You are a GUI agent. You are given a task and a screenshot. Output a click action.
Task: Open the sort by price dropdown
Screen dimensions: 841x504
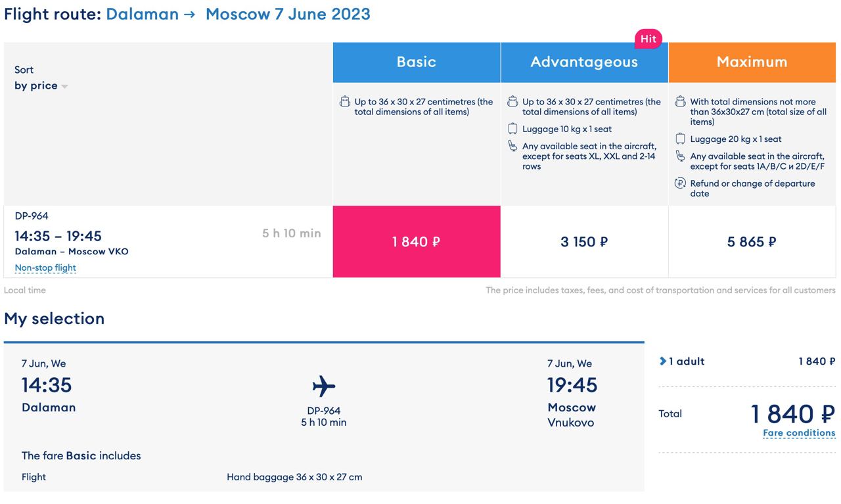pyautogui.click(x=41, y=85)
